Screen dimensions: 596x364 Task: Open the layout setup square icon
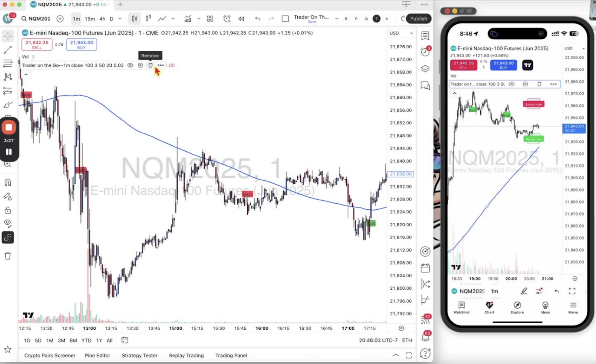(x=285, y=19)
